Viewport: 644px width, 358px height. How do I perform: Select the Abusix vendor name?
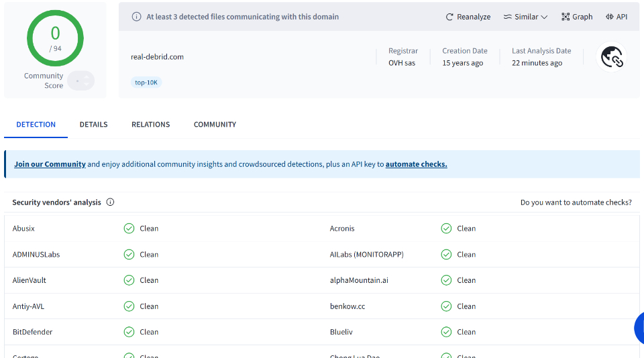[23, 229]
